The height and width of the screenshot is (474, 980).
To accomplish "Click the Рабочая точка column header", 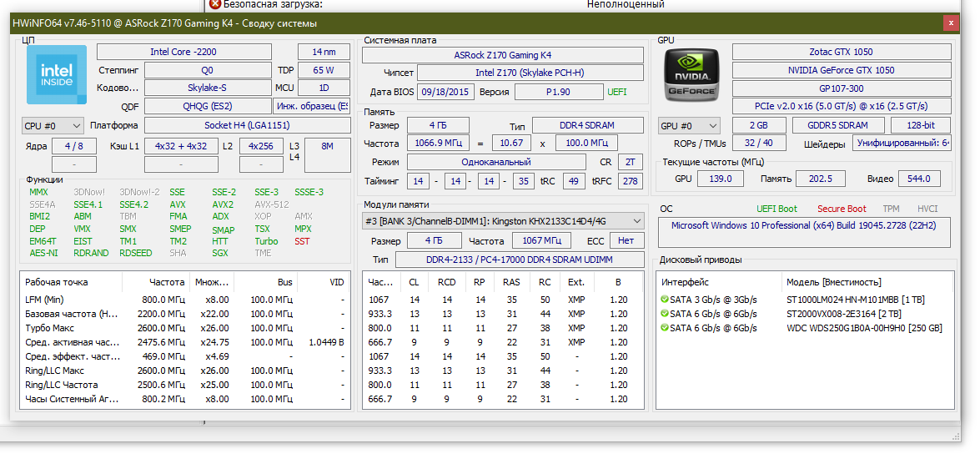I will (71, 282).
